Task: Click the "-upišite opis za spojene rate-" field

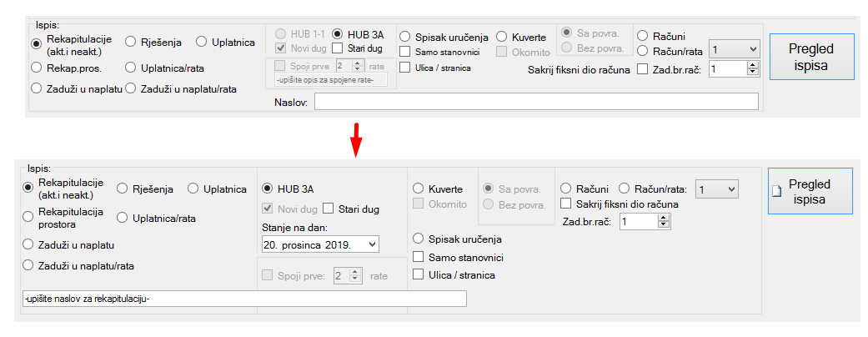Action: pyautogui.click(x=329, y=79)
